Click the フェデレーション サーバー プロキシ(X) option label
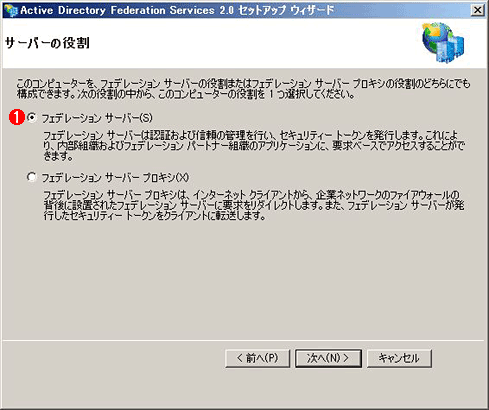The image size is (489, 410). (x=115, y=177)
